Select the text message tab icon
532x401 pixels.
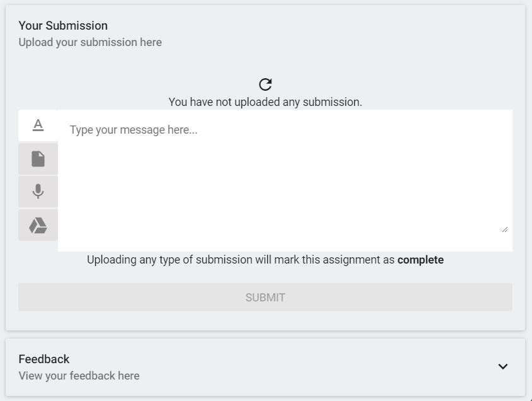38,125
